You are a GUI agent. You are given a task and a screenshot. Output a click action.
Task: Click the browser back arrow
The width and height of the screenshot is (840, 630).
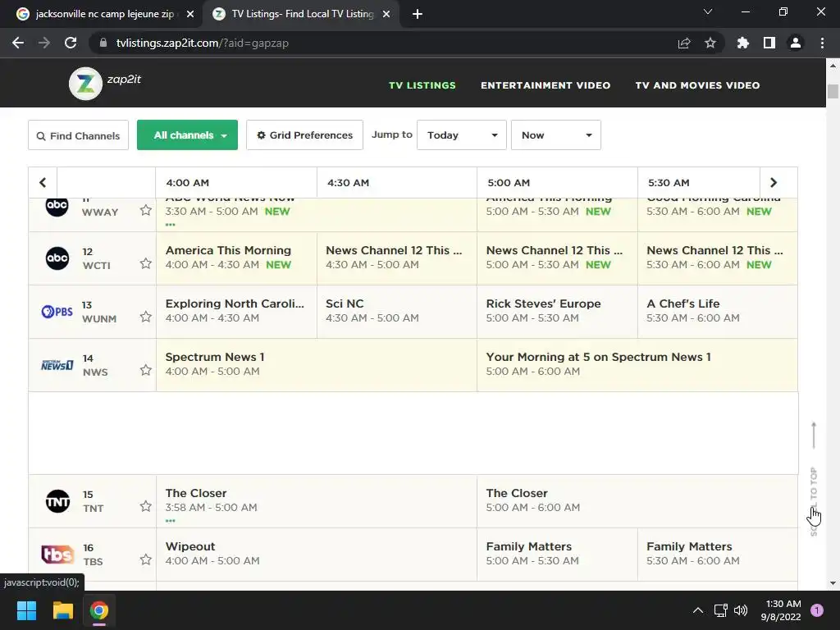coord(18,43)
